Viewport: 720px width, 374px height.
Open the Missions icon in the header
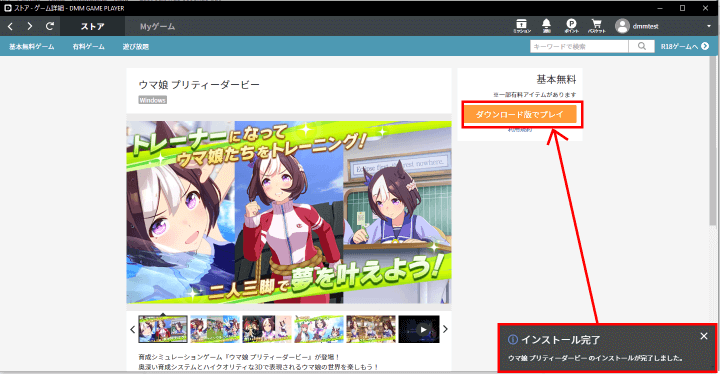[x=522, y=26]
